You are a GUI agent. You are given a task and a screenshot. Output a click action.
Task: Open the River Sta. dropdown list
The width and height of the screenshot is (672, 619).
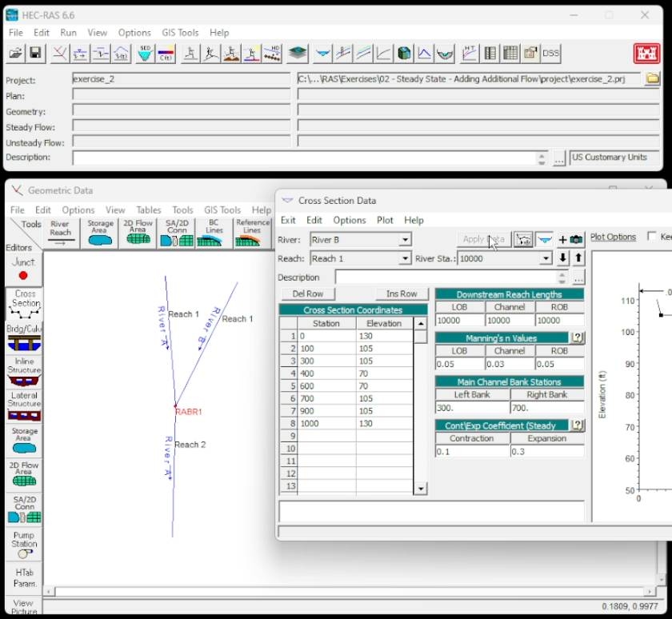(x=546, y=259)
